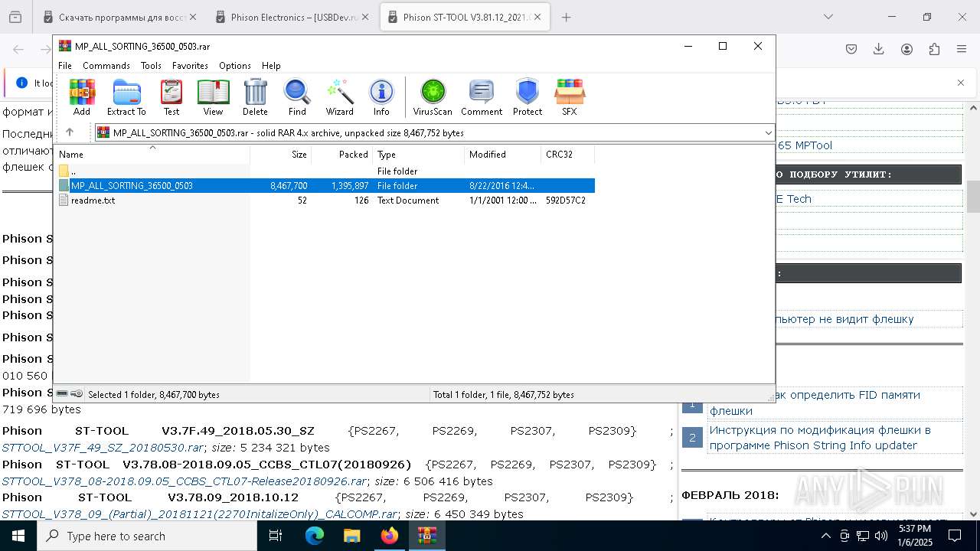Open STTOOL_V37F_49_SZ_20180530.rar link
Viewport: 980px width, 551px height.
(103, 448)
